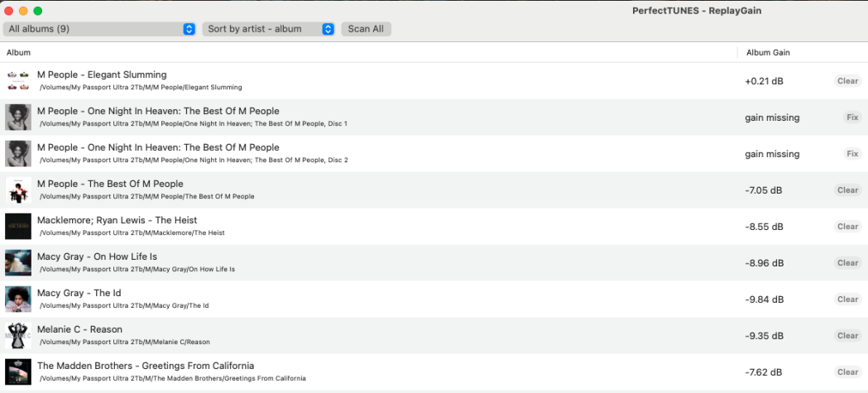Select Greetings From California cover art

[x=17, y=372]
